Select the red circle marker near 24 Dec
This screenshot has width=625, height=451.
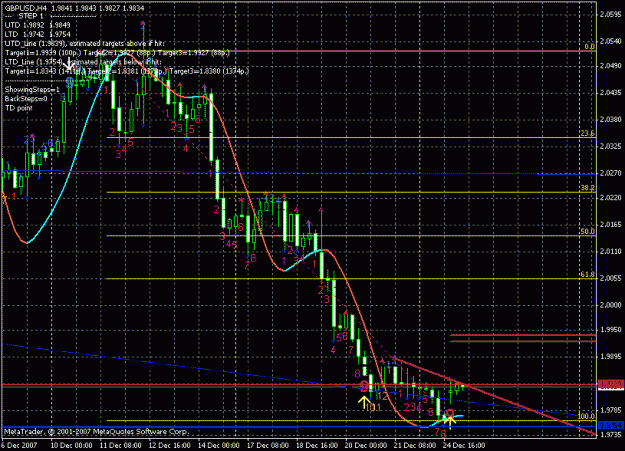click(450, 413)
